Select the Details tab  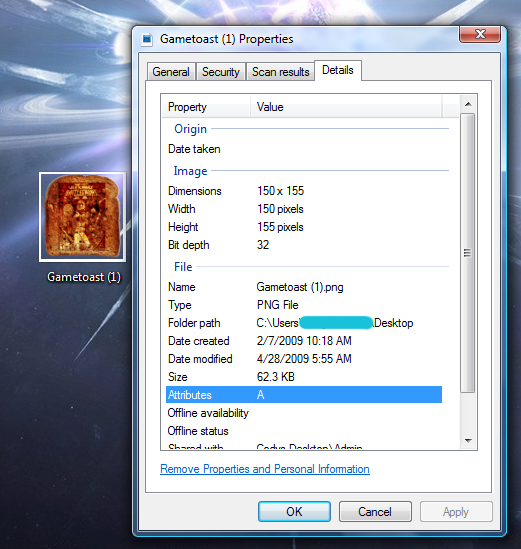coord(338,70)
